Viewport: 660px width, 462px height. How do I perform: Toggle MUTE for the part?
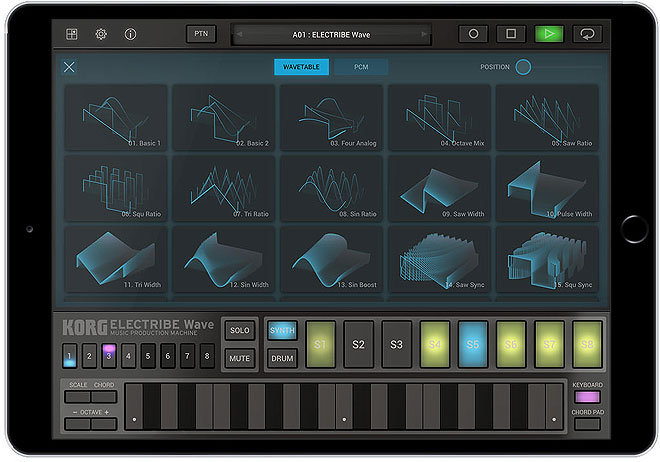239,356
